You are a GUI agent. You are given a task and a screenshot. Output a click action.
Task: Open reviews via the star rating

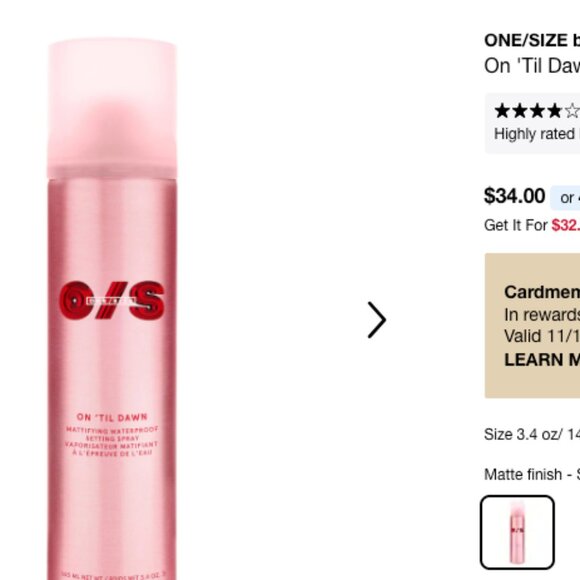tap(537, 111)
